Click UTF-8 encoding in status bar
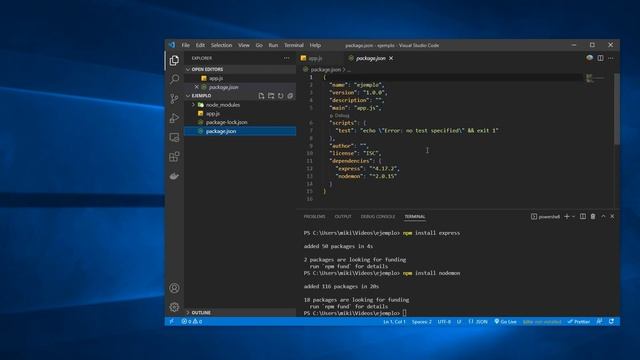 [444, 322]
